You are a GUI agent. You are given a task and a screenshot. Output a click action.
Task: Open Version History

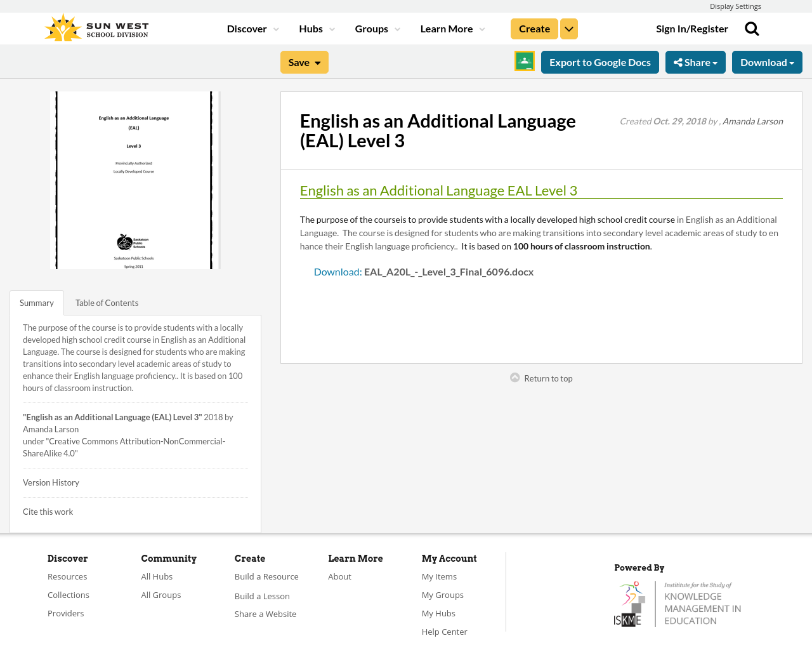[51, 481]
